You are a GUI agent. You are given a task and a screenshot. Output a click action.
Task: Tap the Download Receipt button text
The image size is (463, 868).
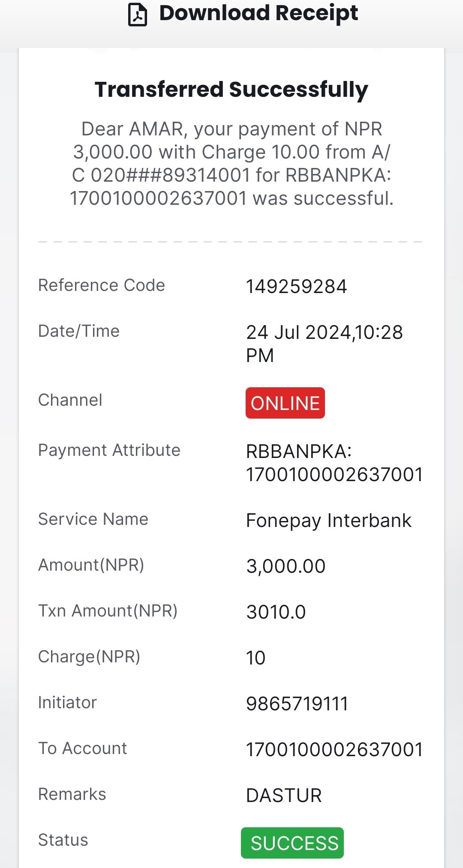259,13
